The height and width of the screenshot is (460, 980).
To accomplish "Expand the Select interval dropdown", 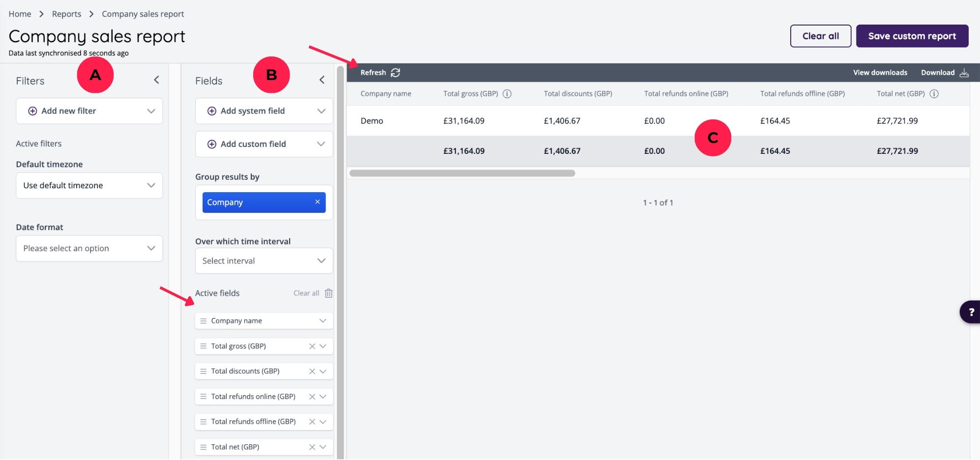I will click(x=264, y=261).
